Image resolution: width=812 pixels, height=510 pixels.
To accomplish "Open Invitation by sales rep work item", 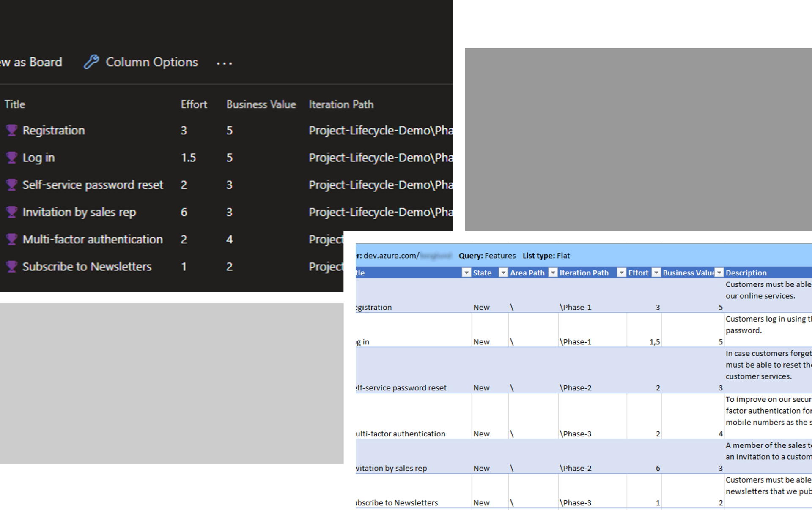I will [79, 212].
